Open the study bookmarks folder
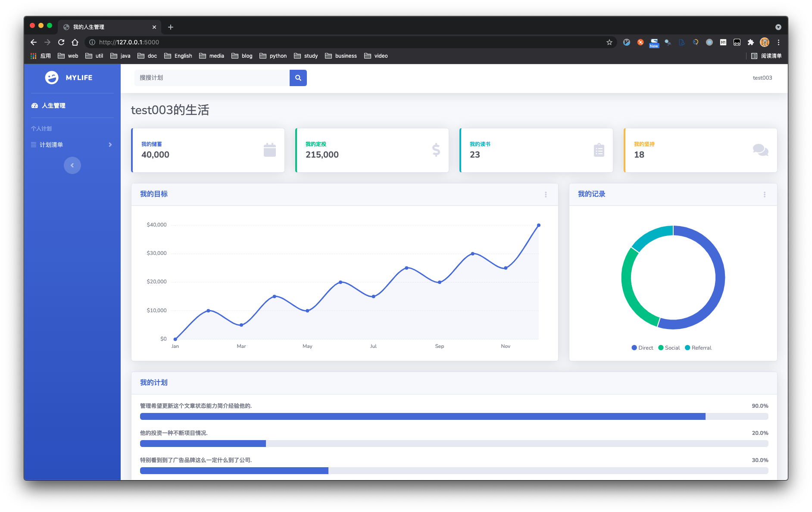Screen dimensions: 812x512 [306, 56]
